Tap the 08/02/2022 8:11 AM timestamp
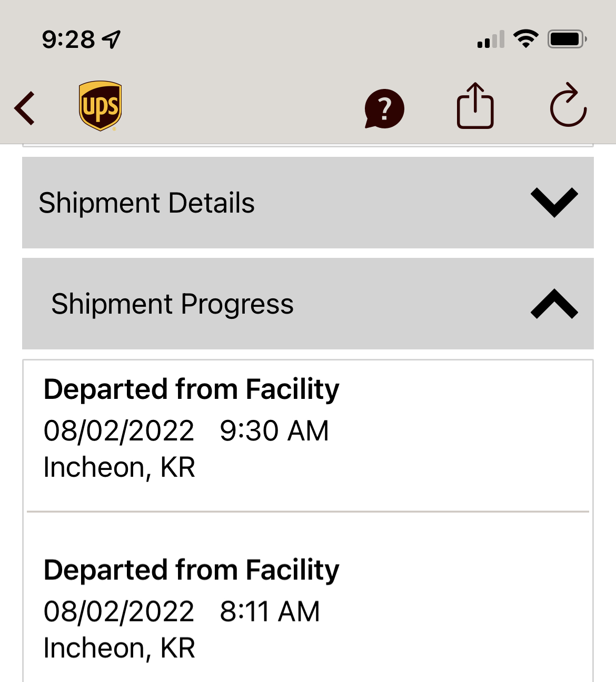 pos(182,611)
